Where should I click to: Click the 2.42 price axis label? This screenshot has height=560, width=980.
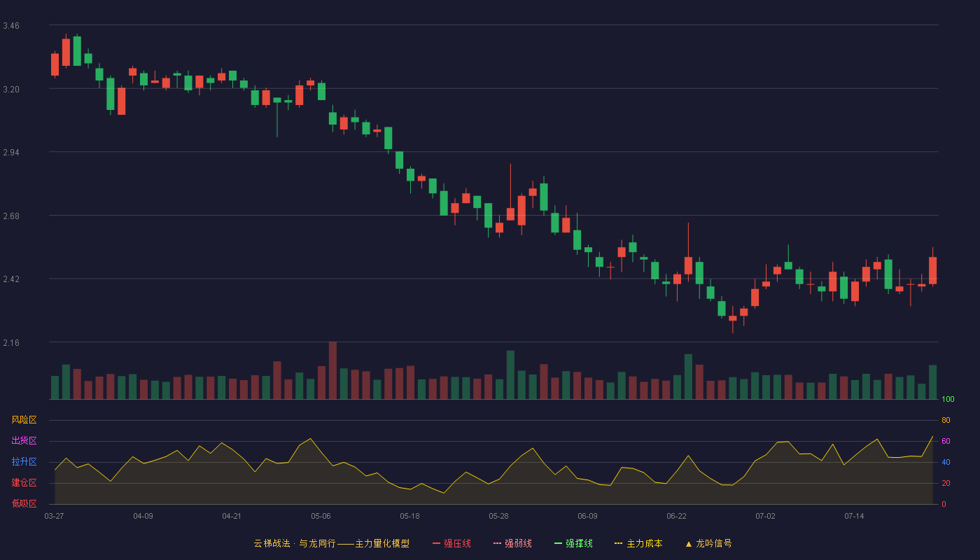(11, 279)
